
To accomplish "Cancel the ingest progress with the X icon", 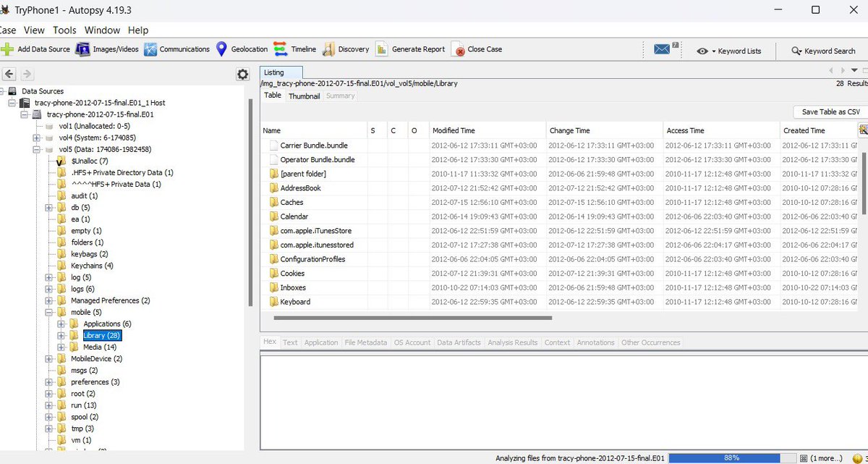I will [803, 458].
